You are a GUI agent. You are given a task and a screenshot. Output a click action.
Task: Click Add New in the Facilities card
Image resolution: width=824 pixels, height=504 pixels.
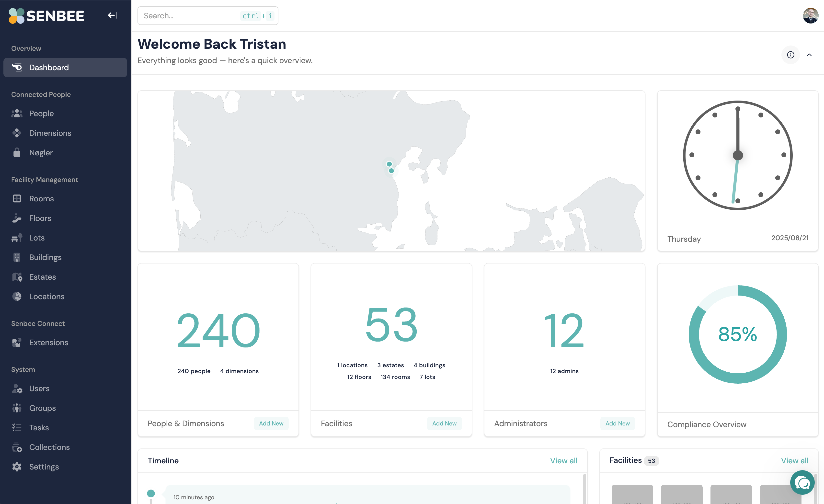point(444,424)
